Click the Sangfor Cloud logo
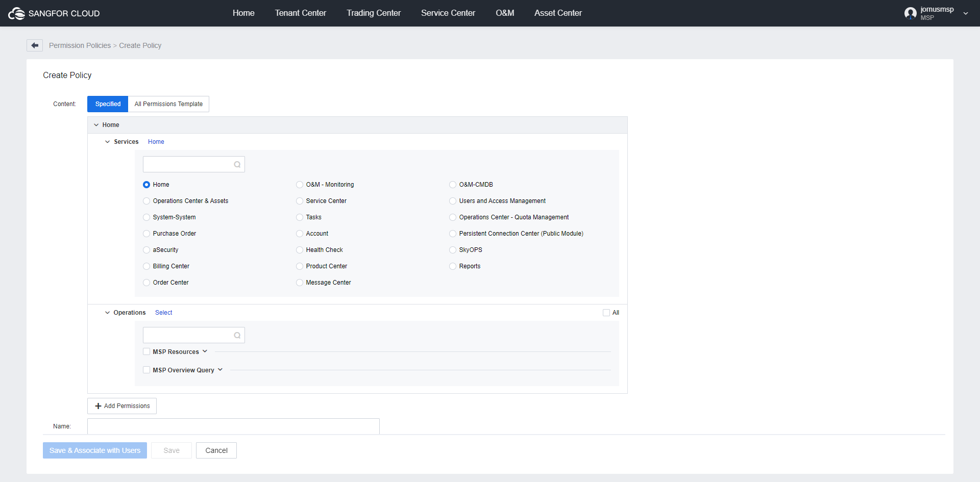 tap(54, 13)
